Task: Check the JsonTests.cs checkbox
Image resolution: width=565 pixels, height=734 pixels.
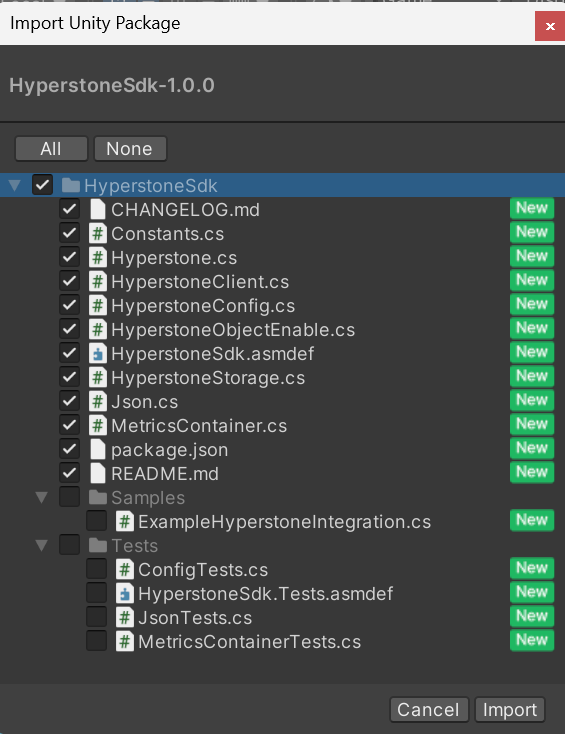Action: (96, 617)
